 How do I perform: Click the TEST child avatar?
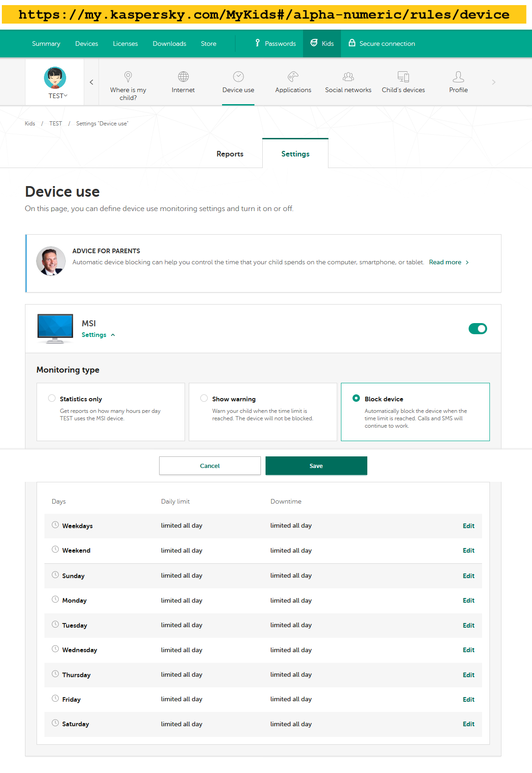coord(55,78)
